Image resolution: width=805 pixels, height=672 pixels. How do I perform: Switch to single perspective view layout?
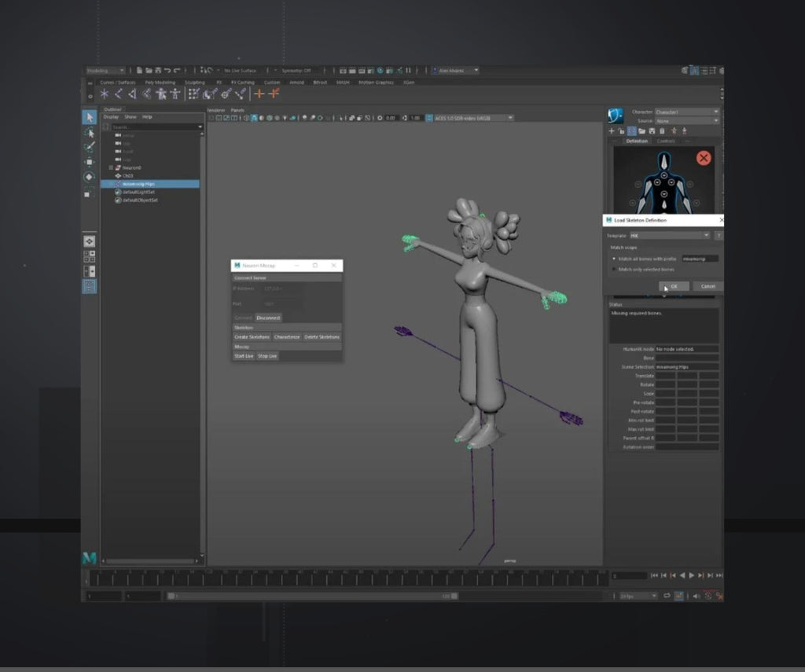90,241
